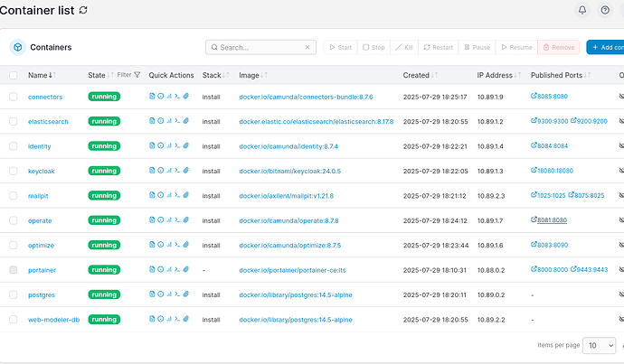The height and width of the screenshot is (364, 624).
Task: Check the web-modeler-db row checkbox
Action: pos(14,319)
